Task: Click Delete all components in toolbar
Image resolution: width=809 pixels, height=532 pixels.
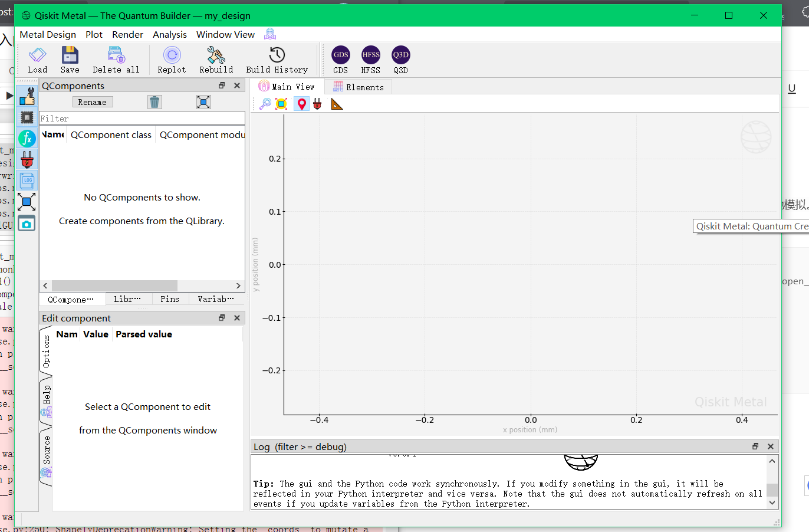Action: coord(116,60)
